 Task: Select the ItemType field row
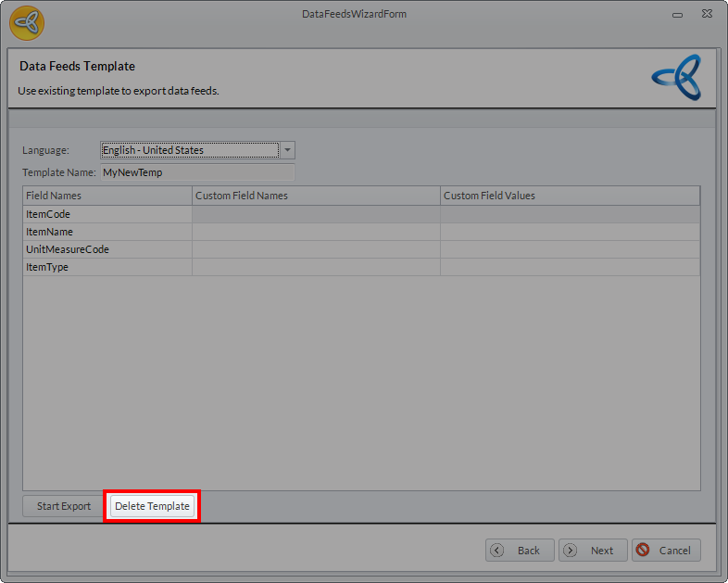pos(107,267)
